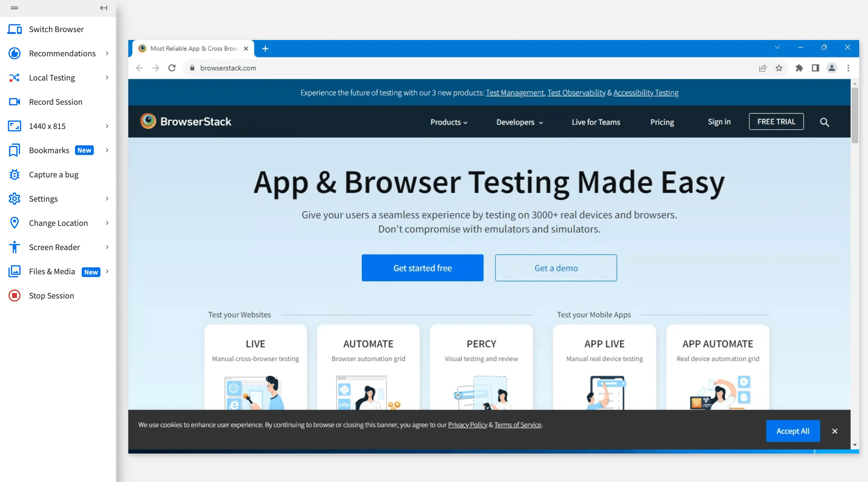Expand the Change Location submenu
Screen dimensions: 868x482
click(x=107, y=223)
